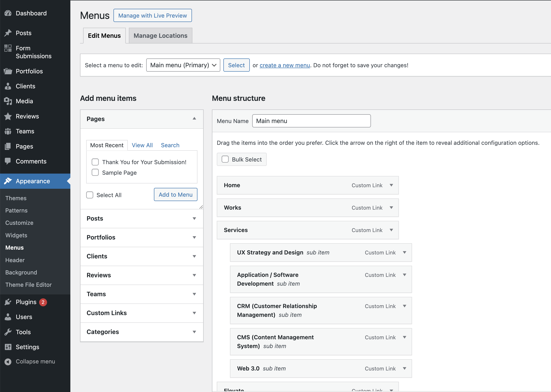551x392 pixels.
Task: Enable Bulk Select for menu items
Action: click(x=225, y=159)
